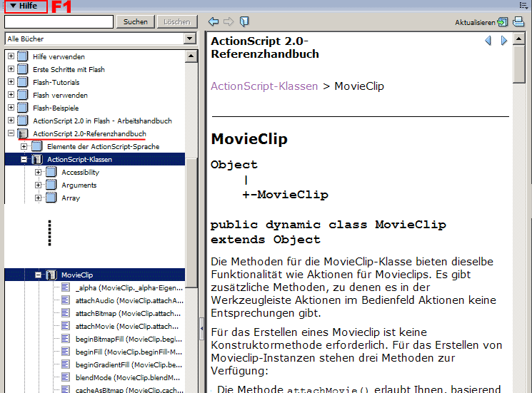Click the print help page icon
The height and width of the screenshot is (393, 532).
coord(518,21)
